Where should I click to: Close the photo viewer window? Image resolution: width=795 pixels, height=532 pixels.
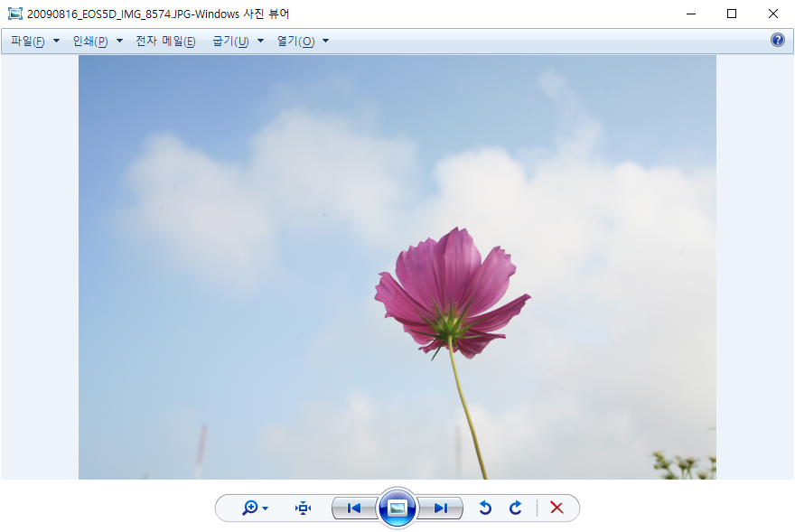click(772, 14)
